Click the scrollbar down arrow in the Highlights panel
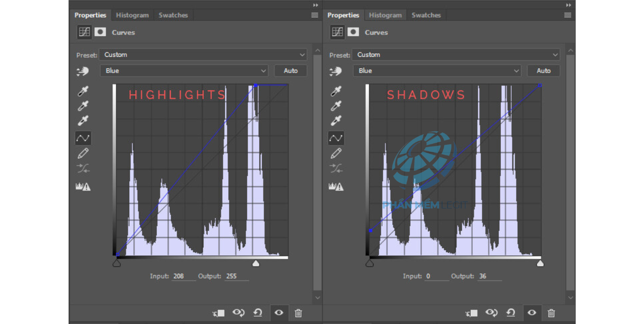 (317, 298)
